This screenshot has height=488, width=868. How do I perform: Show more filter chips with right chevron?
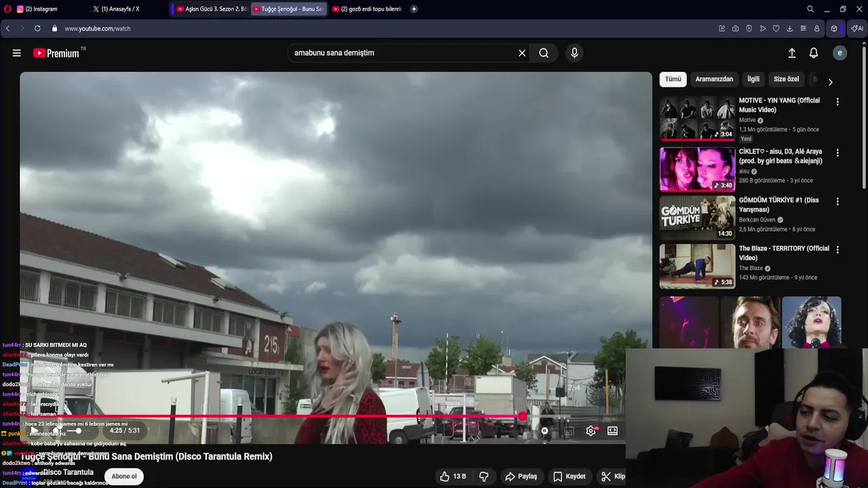tap(830, 82)
